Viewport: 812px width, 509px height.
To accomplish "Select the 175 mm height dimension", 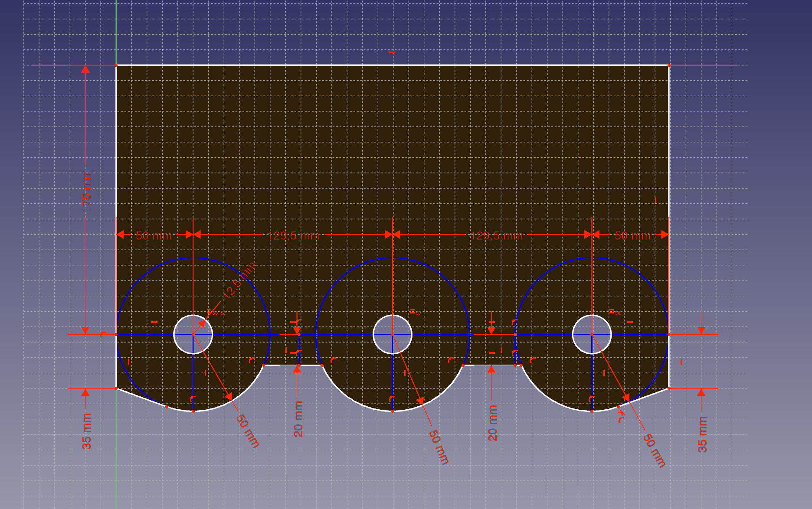I will tap(87, 192).
